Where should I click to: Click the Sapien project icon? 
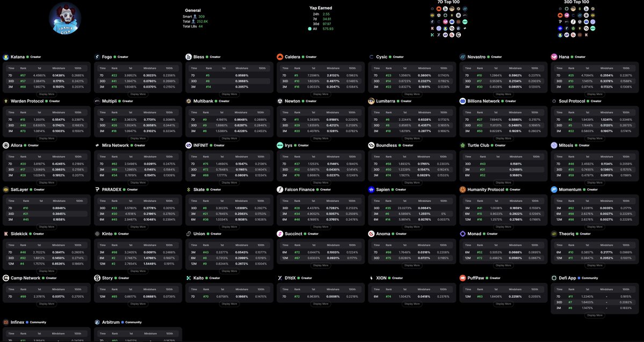371,190
